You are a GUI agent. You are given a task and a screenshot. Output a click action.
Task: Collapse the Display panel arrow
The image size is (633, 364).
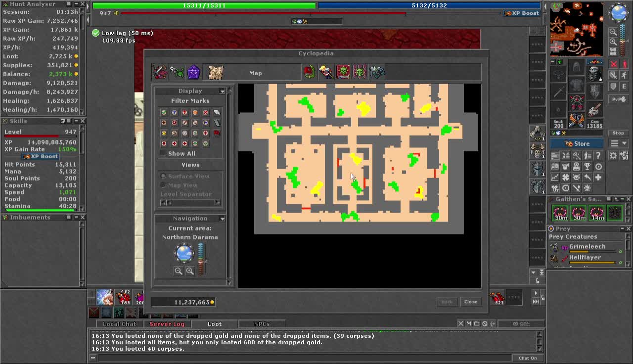223,91
